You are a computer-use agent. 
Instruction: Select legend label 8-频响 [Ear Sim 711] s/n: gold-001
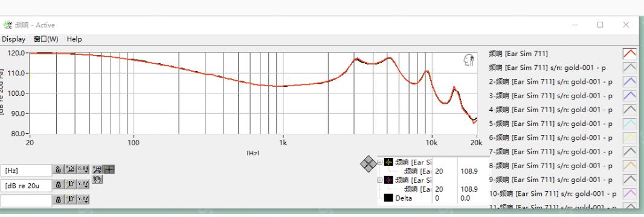click(550, 166)
